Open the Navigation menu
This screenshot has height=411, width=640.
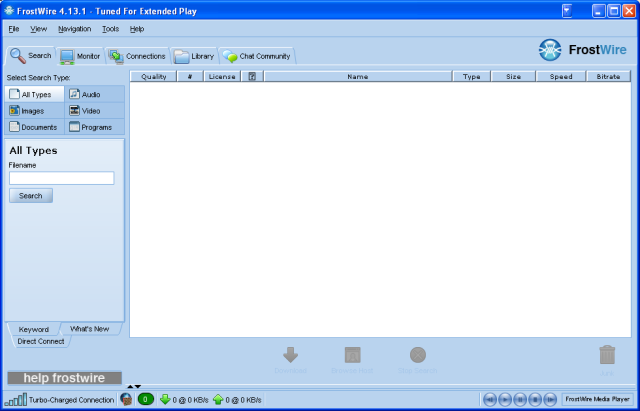pyautogui.click(x=74, y=29)
